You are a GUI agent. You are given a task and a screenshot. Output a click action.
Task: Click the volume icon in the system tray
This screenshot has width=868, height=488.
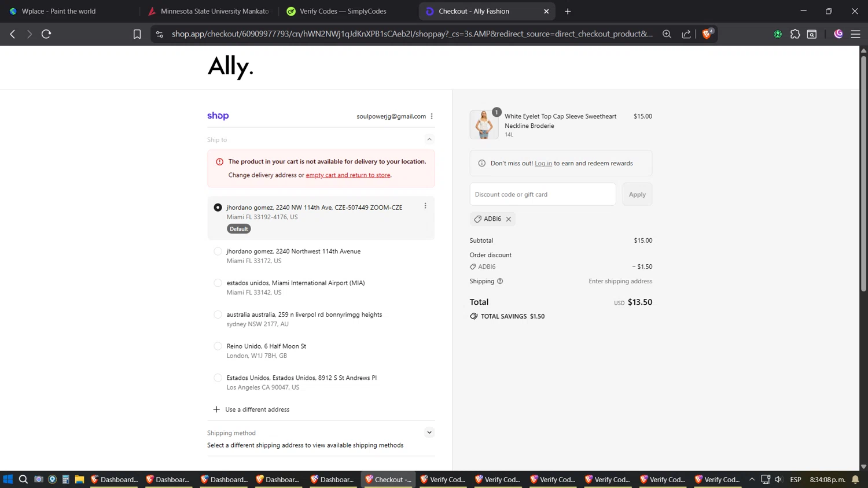[778, 479]
